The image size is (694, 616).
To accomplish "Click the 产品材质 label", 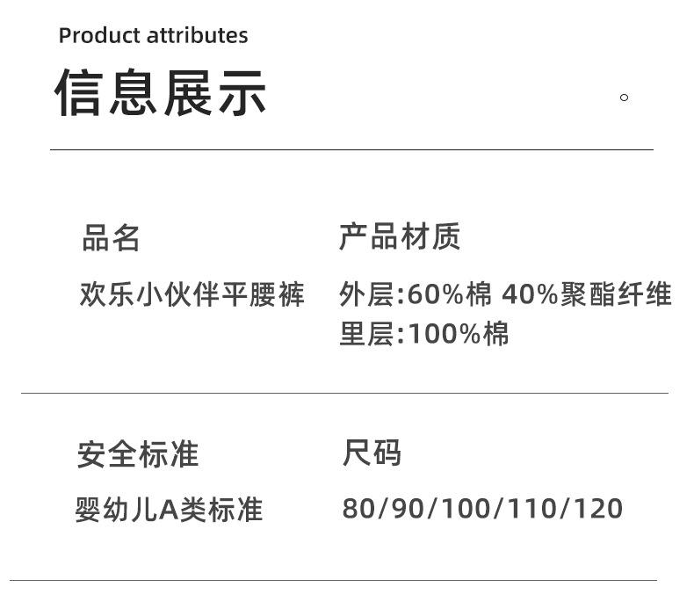I will (x=400, y=237).
